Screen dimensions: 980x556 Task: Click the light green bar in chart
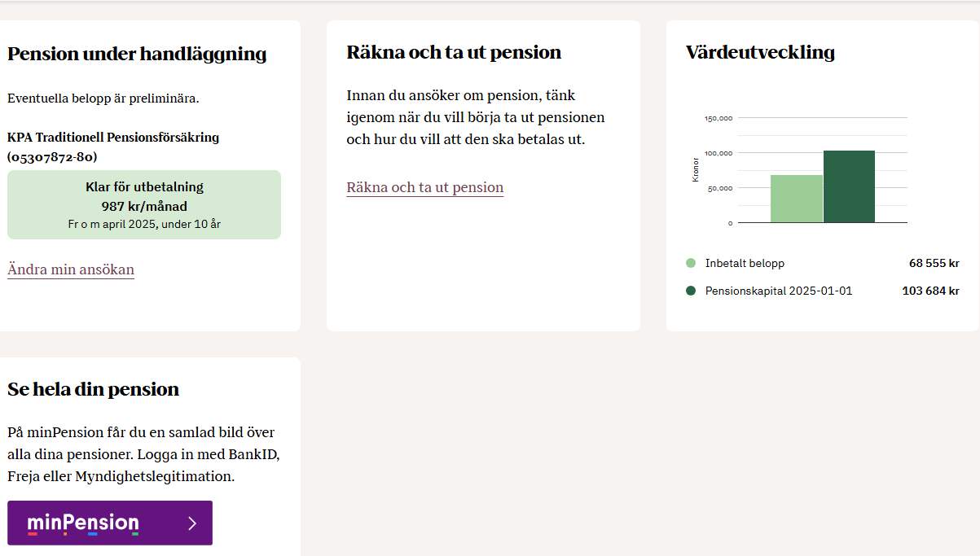(797, 199)
